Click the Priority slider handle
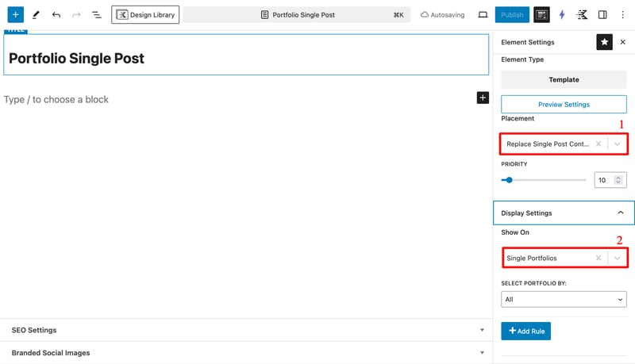Screen dimensions: 635x364 509,180
